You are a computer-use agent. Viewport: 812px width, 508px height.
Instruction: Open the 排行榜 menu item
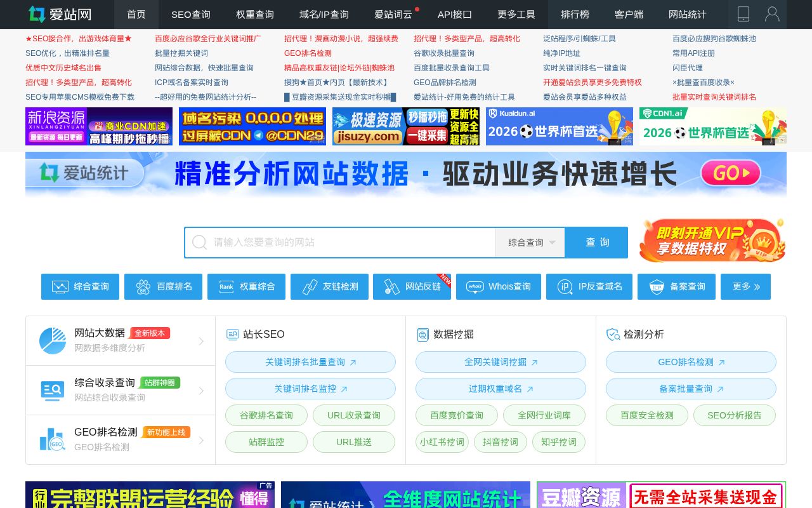[575, 15]
